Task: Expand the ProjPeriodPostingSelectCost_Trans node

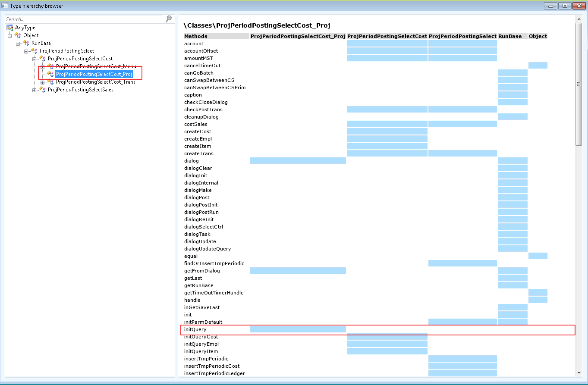Action: 43,82
